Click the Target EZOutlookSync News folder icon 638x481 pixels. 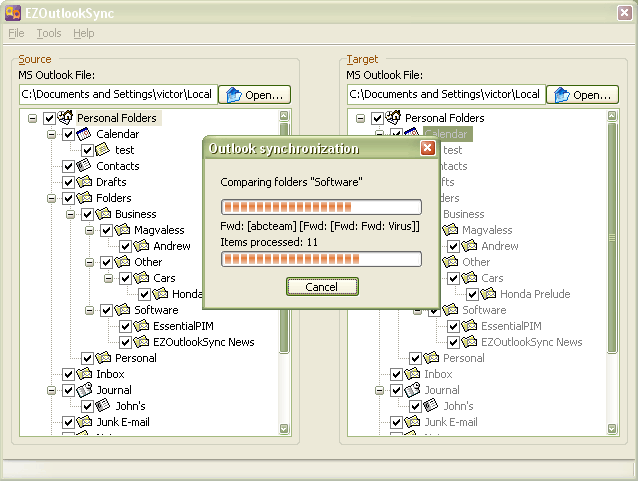pyautogui.click(x=469, y=341)
